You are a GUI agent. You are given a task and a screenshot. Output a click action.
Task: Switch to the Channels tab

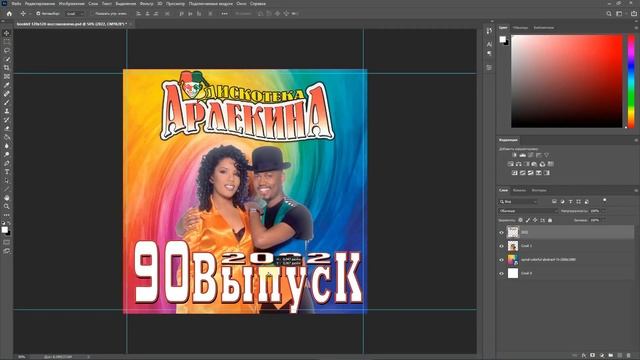pos(519,191)
